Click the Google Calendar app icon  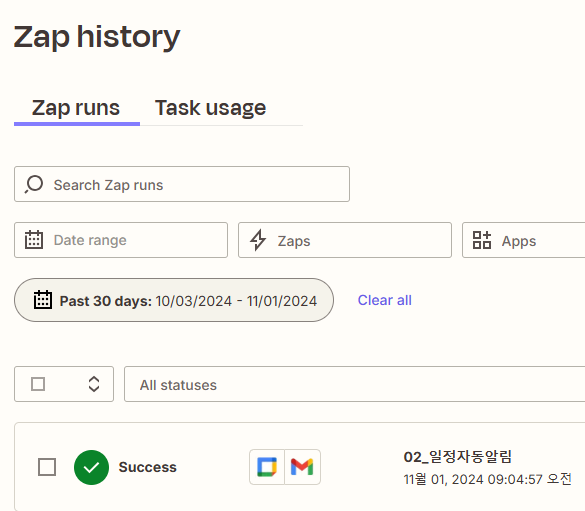[x=267, y=467]
